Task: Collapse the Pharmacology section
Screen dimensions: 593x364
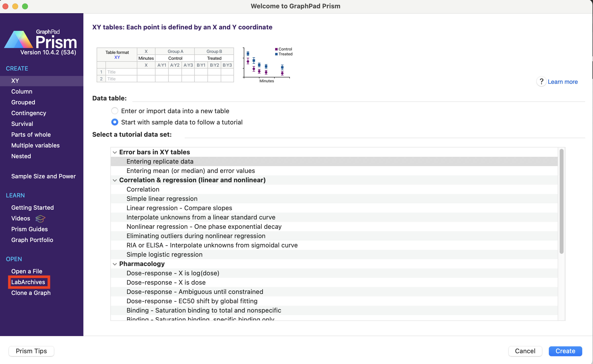Action: [x=115, y=264]
